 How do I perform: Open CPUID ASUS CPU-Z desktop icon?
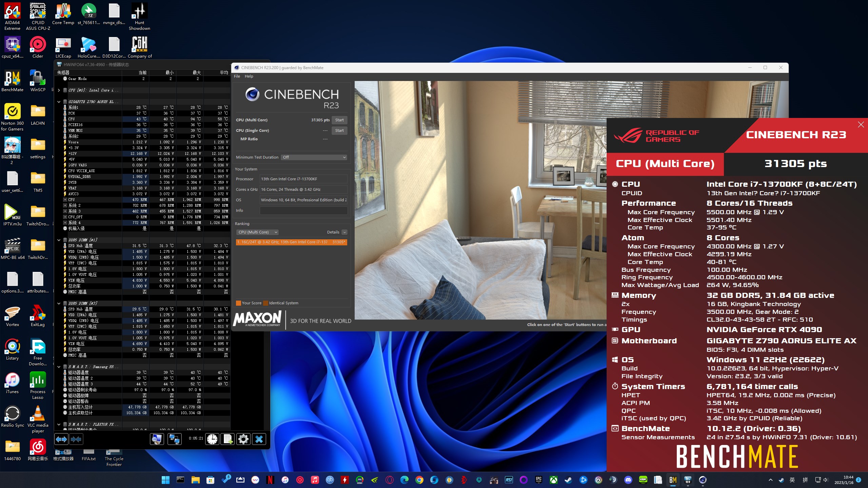[x=38, y=16]
